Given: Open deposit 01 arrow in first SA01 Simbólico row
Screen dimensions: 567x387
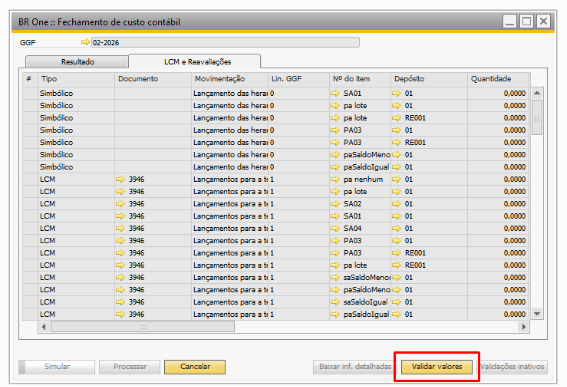Looking at the screenshot, I should coord(397,93).
